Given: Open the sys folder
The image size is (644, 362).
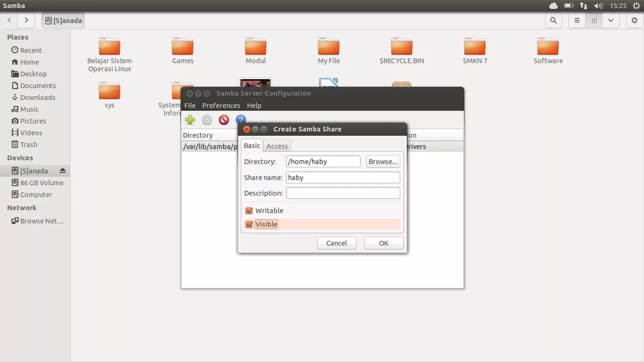Looking at the screenshot, I should pyautogui.click(x=109, y=95).
